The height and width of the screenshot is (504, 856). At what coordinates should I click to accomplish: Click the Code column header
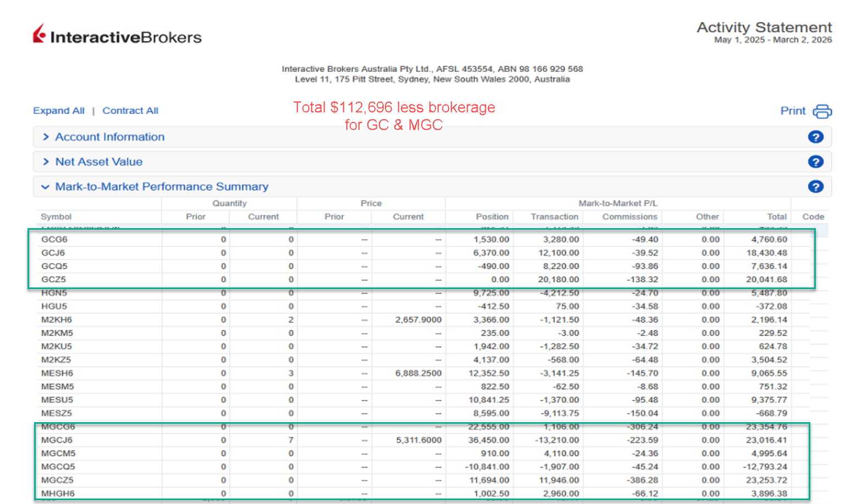[x=813, y=217]
